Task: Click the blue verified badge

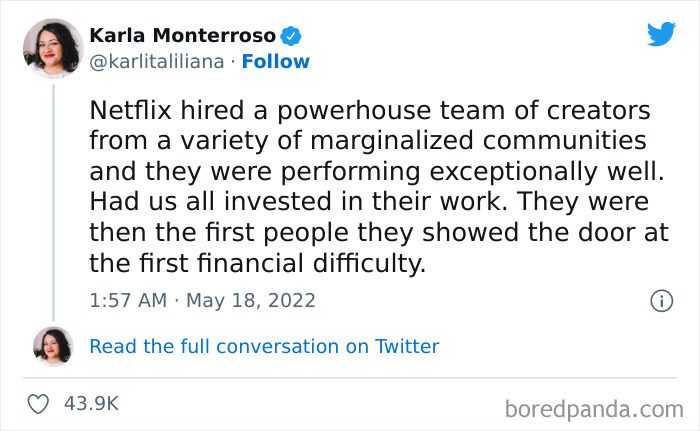Action: point(292,36)
